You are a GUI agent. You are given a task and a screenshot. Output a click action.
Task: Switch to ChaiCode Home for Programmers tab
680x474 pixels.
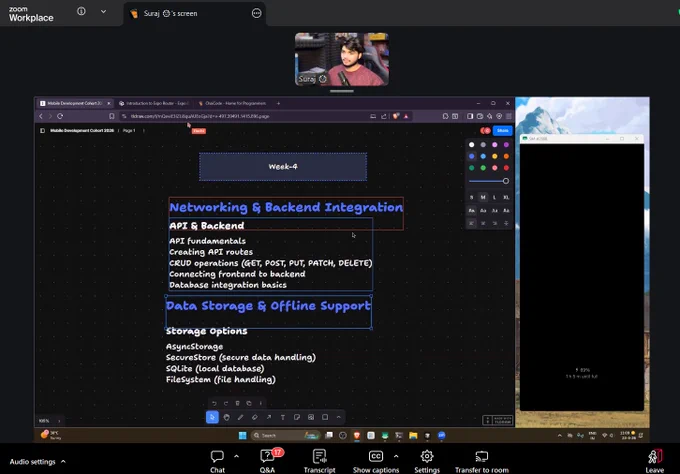[x=233, y=103]
